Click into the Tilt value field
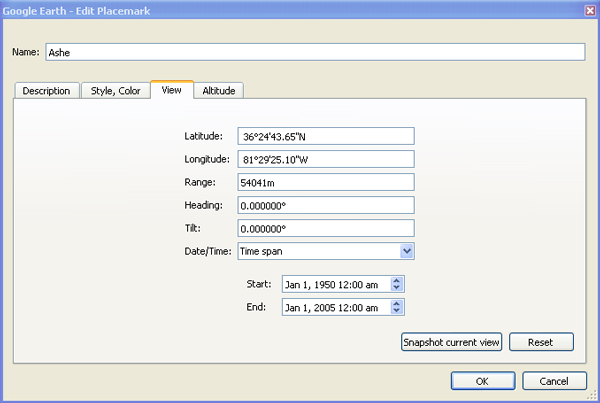 326,228
